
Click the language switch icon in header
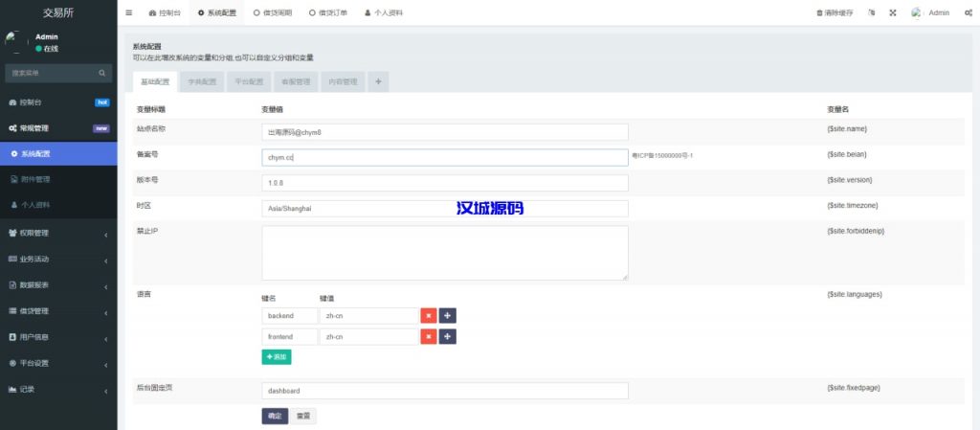(x=871, y=13)
